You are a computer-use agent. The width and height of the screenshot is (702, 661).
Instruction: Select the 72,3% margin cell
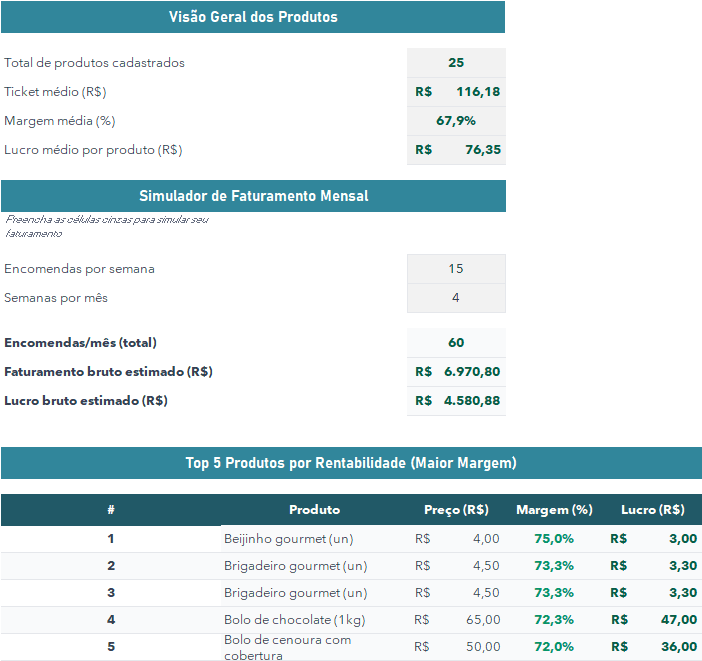(554, 620)
